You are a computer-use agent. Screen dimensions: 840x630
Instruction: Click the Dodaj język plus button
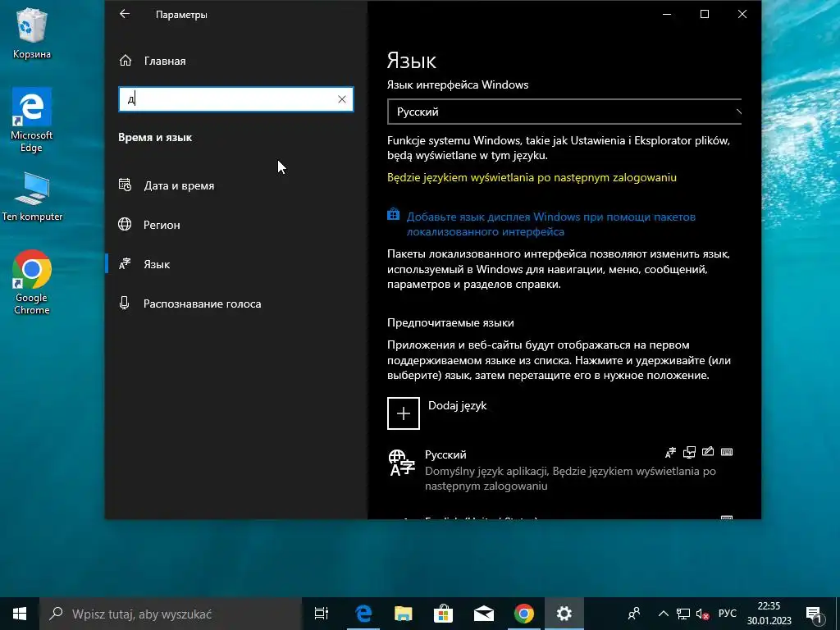pos(404,413)
